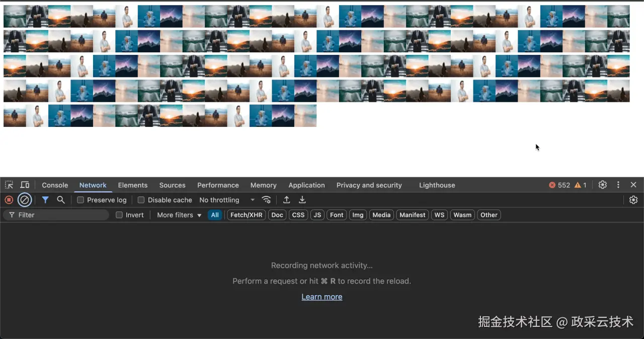Filter requests by Wasm
Image resolution: width=644 pixels, height=339 pixels.
462,215
